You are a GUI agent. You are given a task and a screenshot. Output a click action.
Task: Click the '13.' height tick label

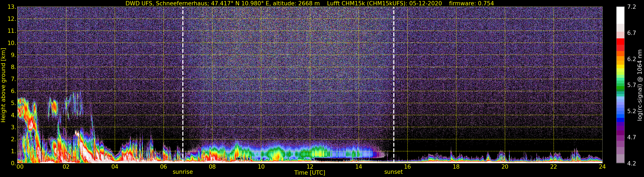[12, 7]
